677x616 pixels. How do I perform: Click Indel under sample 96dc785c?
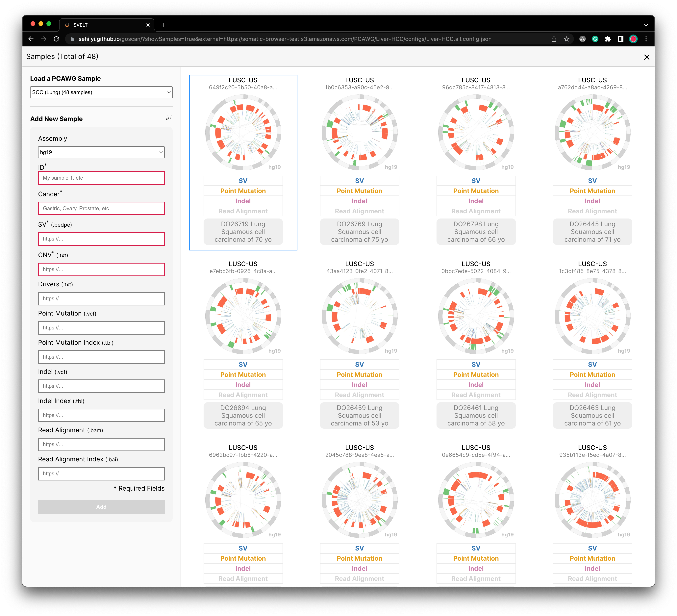tap(476, 201)
